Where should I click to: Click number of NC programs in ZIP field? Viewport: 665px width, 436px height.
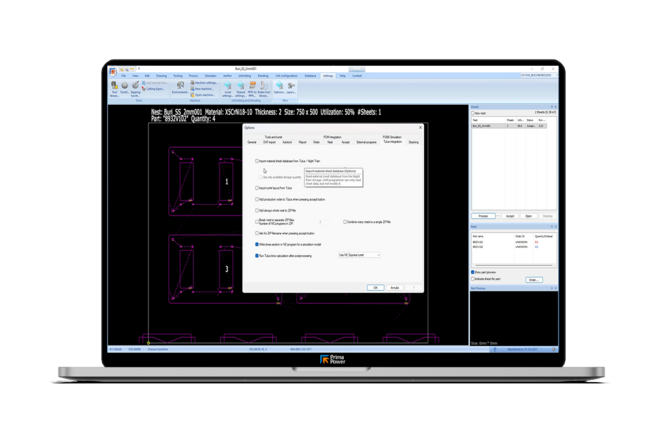pos(324,222)
